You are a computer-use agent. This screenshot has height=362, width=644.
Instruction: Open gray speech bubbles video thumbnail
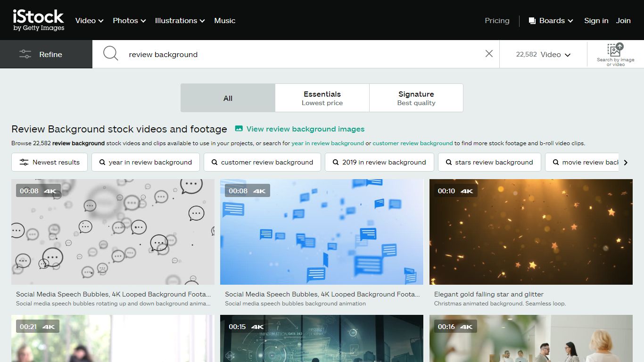[113, 232]
